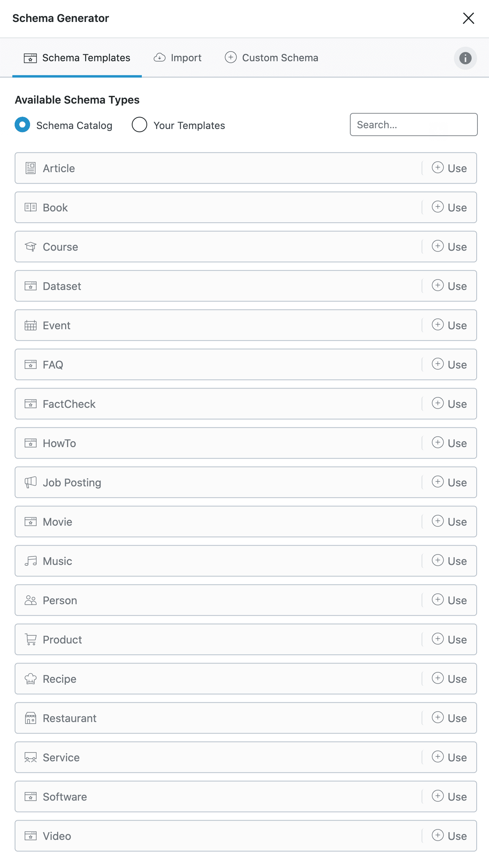Screen dimensions: 489x868
Task: Focus the schema Search field
Action: [413, 125]
